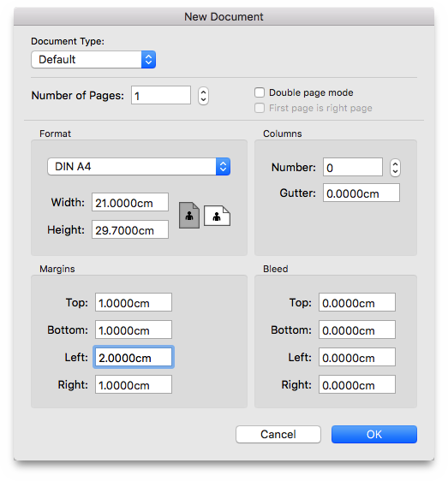This screenshot has width=448, height=481.
Task: Click the Columns Number input field
Action: (x=353, y=167)
